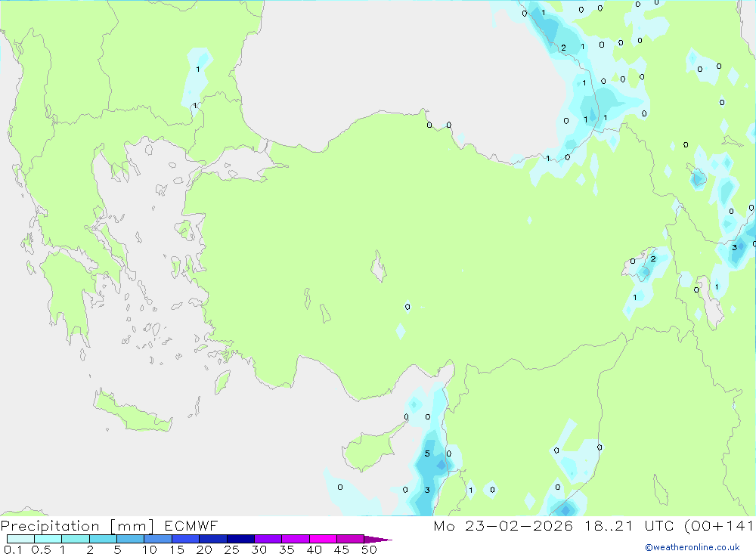This screenshot has height=554, width=756.
Task: Click the '25' legend scale label
Action: tap(231, 549)
